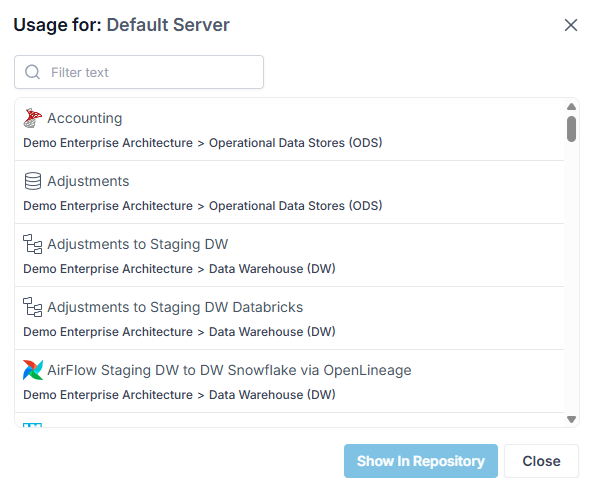
Task: Click the list scrollbar thumb
Action: [572, 129]
